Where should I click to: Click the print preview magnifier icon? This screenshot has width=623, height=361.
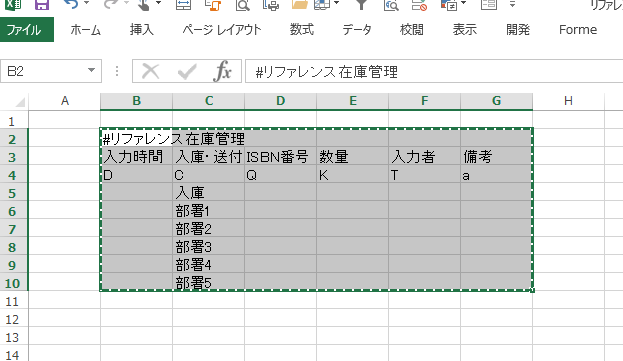tap(242, 4)
